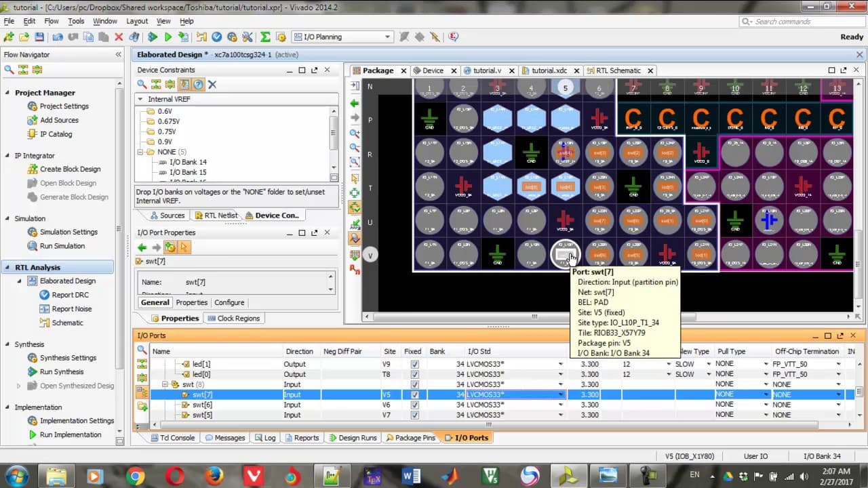This screenshot has height=488, width=868.
Task: Uncheck the Fixed checkbox for swt[7]
Action: pyautogui.click(x=415, y=394)
